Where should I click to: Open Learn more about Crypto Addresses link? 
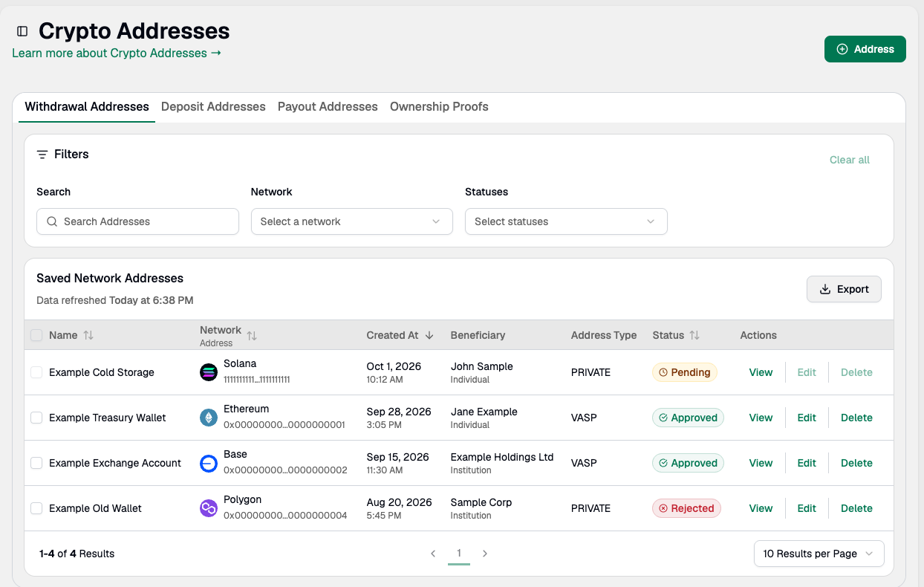click(117, 53)
